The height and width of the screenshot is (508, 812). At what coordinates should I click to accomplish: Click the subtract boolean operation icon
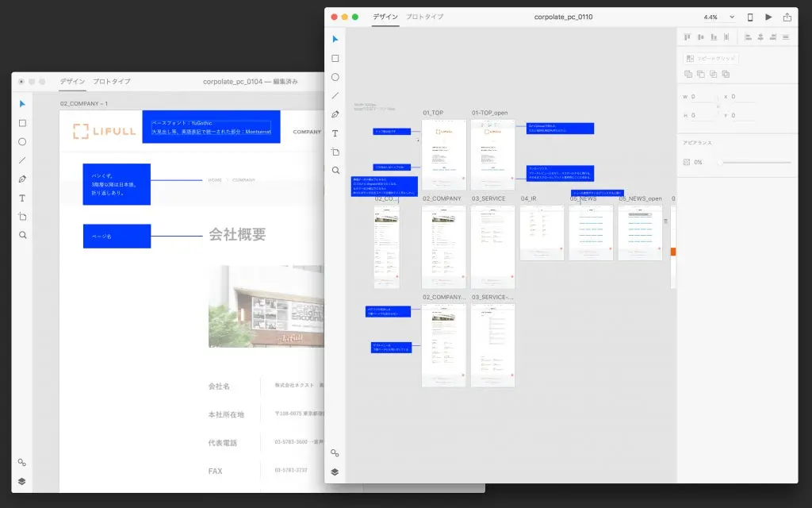pyautogui.click(x=701, y=75)
